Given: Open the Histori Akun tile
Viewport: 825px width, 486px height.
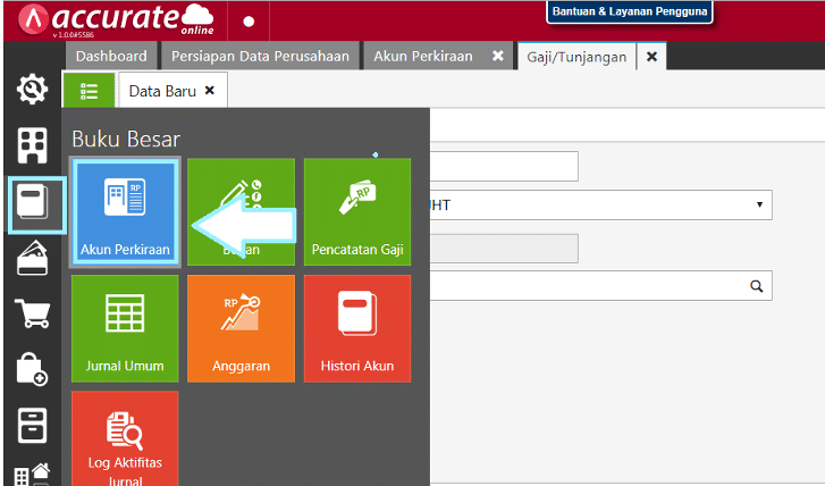Looking at the screenshot, I should tap(357, 328).
